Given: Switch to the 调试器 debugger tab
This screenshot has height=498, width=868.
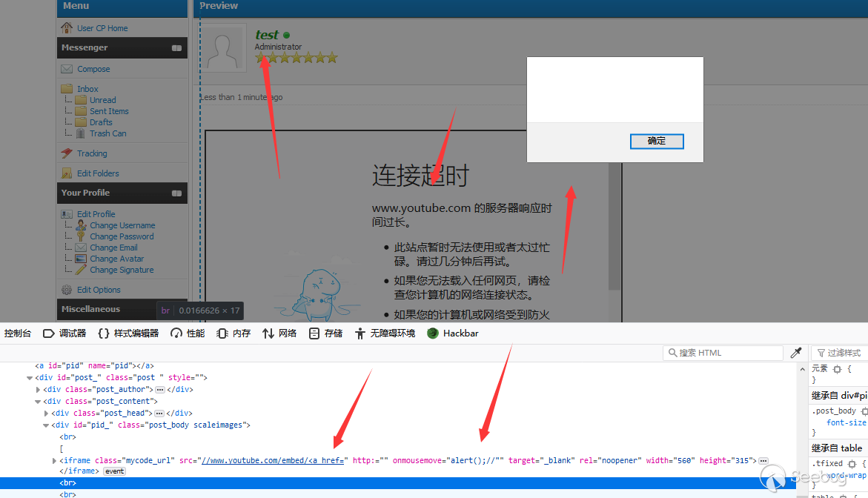Looking at the screenshot, I should pyautogui.click(x=64, y=333).
